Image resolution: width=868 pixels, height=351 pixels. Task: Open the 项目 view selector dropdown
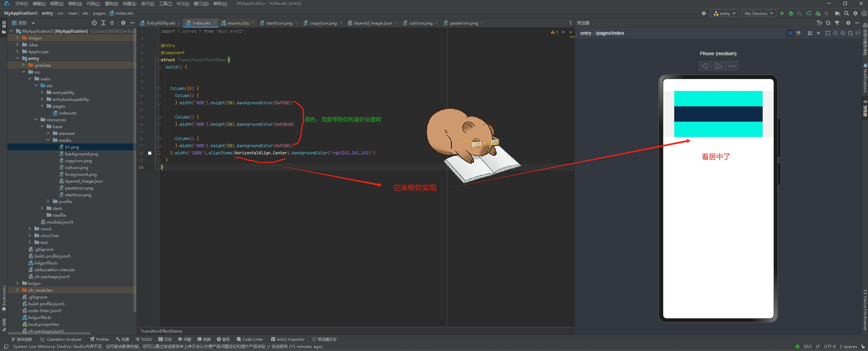click(x=24, y=23)
